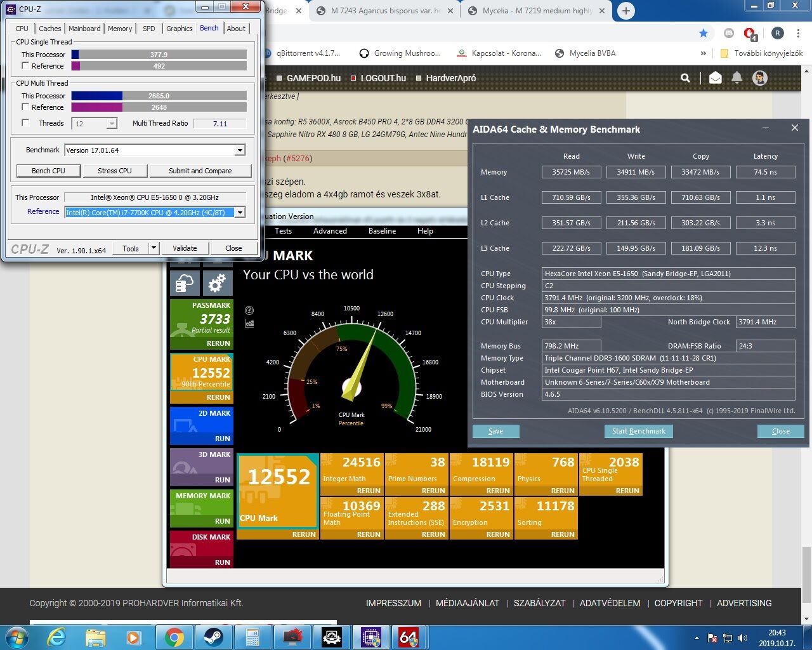The image size is (812, 650).
Task: Open Mycelia BVBA bookmark
Action: pyautogui.click(x=585, y=53)
